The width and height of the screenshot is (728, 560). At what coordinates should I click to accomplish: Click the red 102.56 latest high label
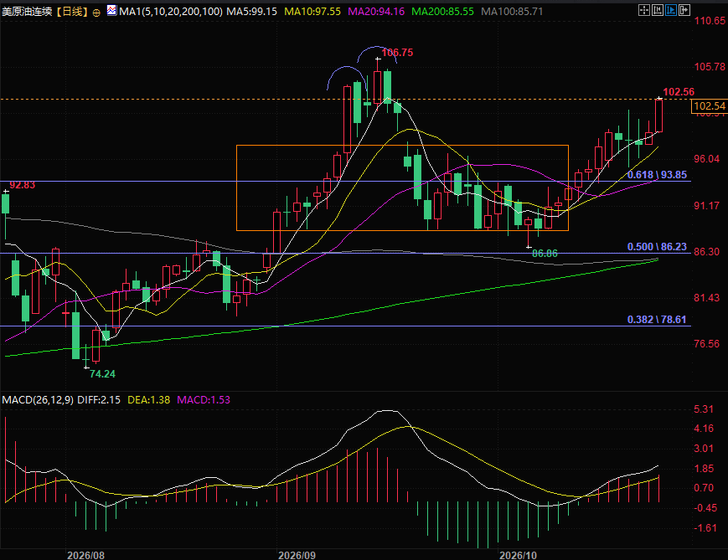679,92
